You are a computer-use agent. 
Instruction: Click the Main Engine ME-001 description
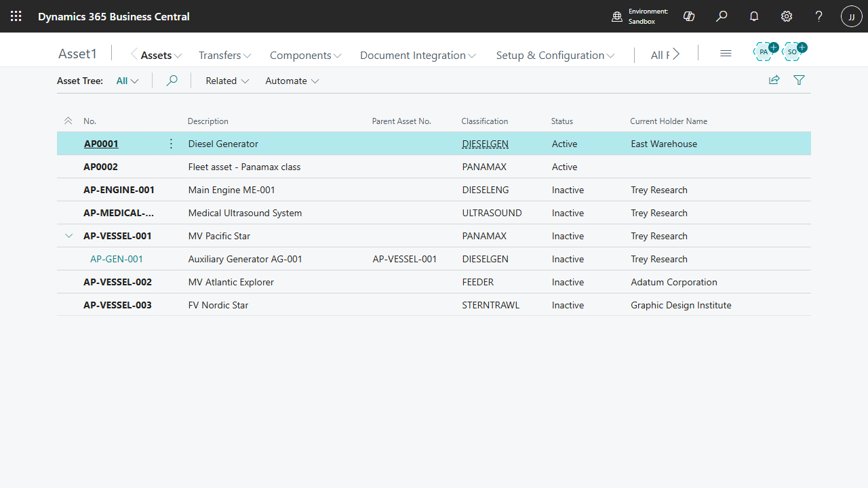(x=232, y=190)
